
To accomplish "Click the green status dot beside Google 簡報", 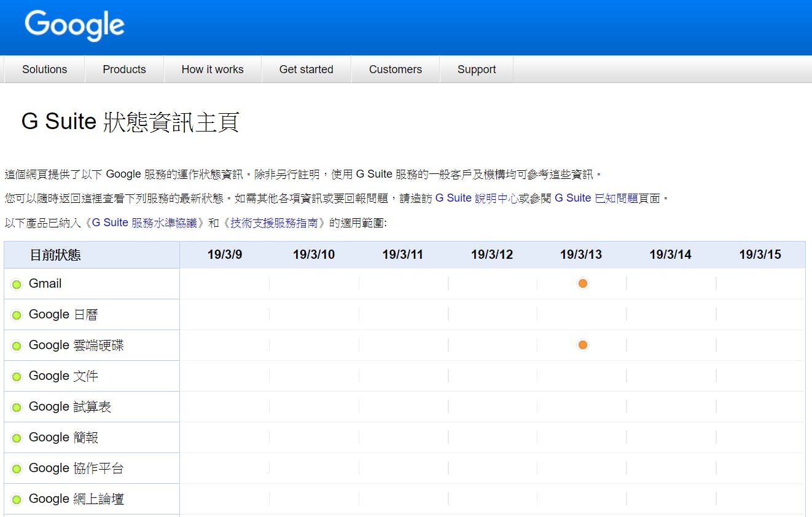I will [x=17, y=438].
